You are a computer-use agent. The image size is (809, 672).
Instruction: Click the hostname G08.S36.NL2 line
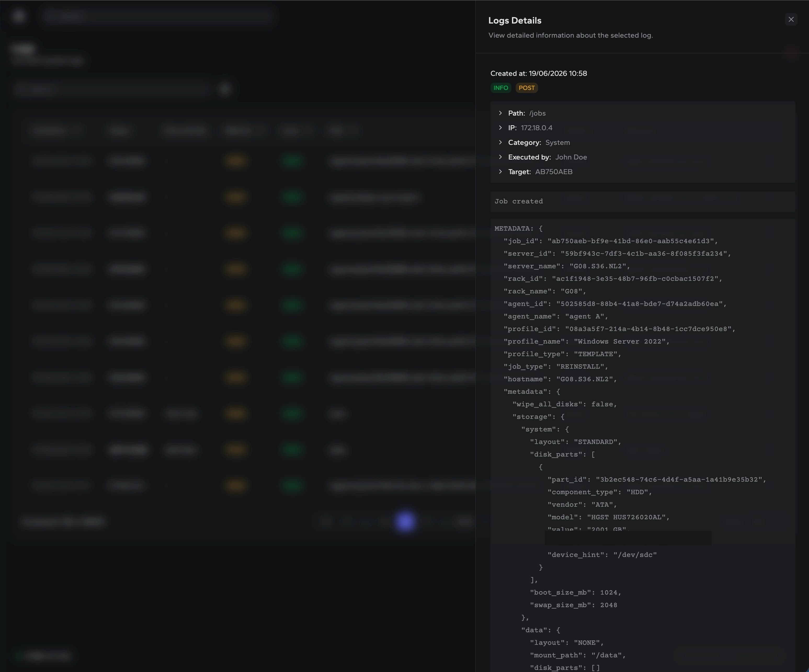coord(560,379)
